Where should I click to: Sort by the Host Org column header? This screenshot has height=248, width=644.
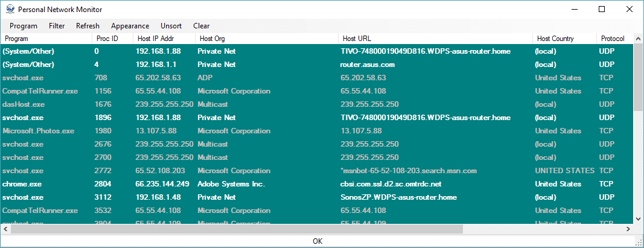(x=267, y=39)
